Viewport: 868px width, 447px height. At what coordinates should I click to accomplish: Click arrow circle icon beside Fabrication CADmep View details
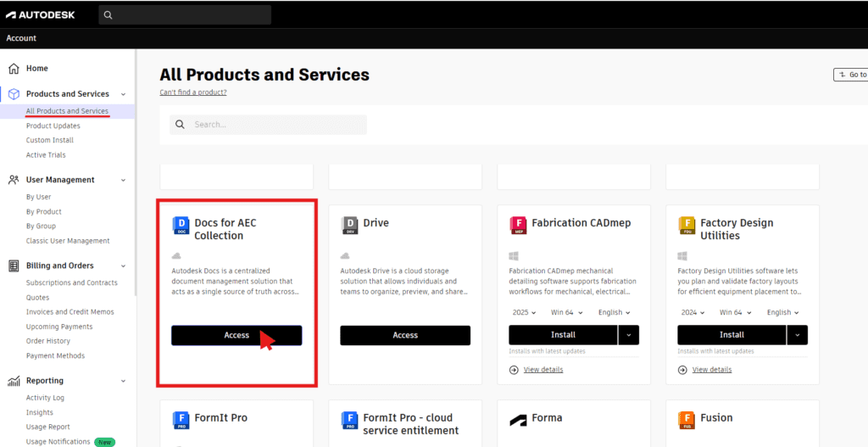click(x=514, y=370)
